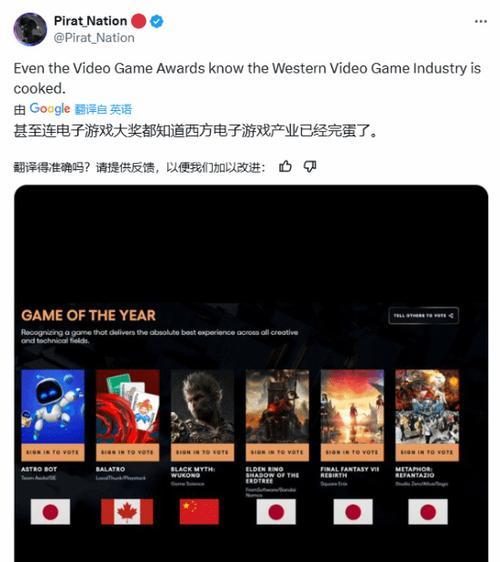Screen dimensions: 500x562
Task: Click the China flag under Black Myth Wukong
Action: coord(199,511)
